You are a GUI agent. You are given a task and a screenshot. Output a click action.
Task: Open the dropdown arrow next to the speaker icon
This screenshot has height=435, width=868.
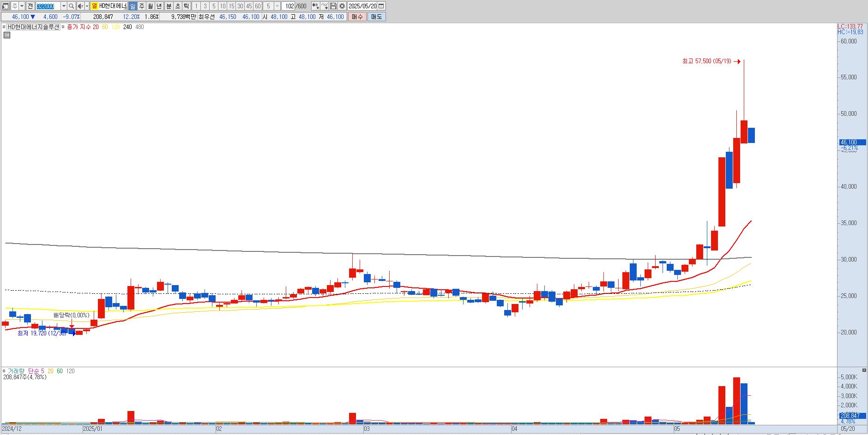coord(87,6)
